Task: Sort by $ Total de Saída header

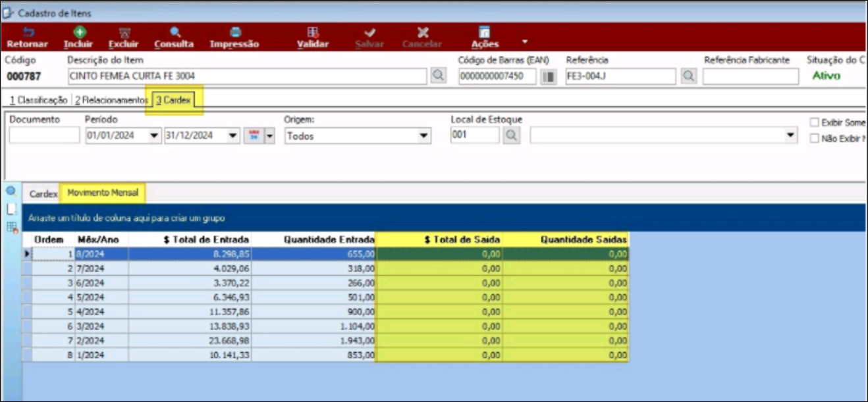Action: click(439, 239)
